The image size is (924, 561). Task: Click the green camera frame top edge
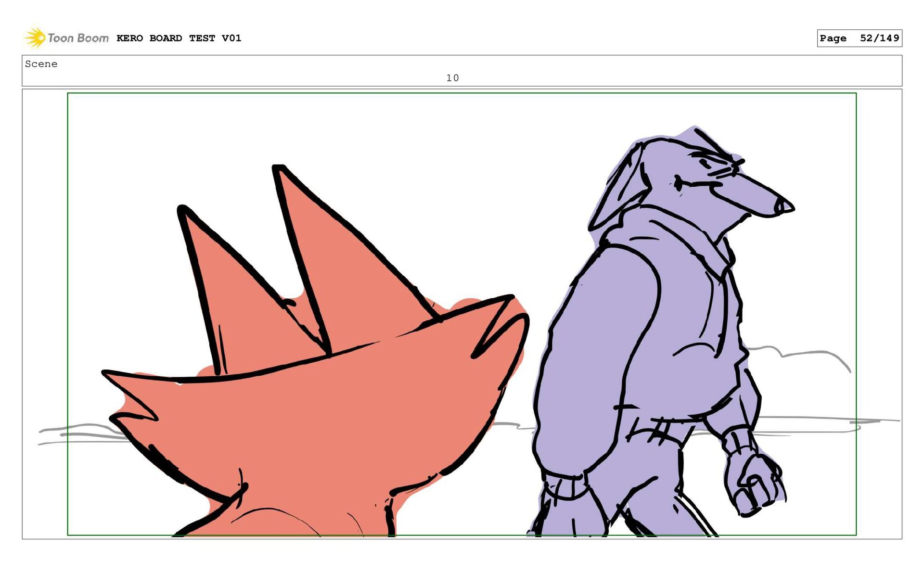click(462, 93)
